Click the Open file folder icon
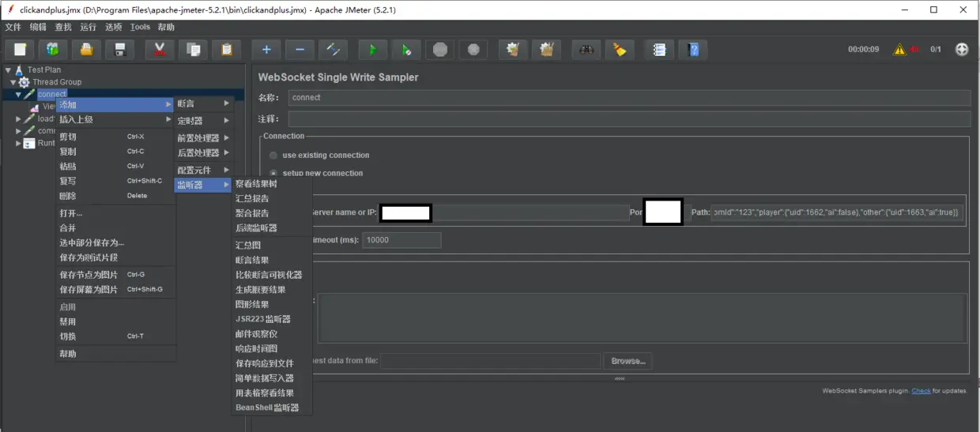 [86, 50]
